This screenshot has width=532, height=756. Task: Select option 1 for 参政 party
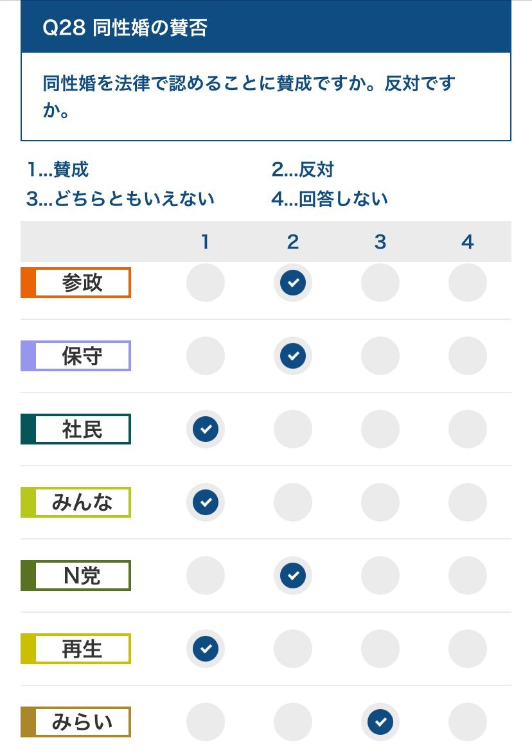pyautogui.click(x=206, y=283)
